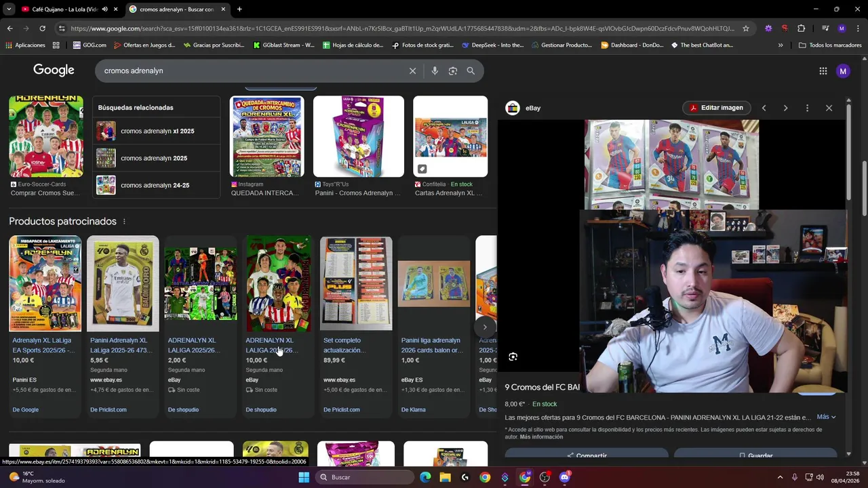Screen dimensions: 868x488
Task: Open a new browser tab
Action: pyautogui.click(x=239, y=9)
